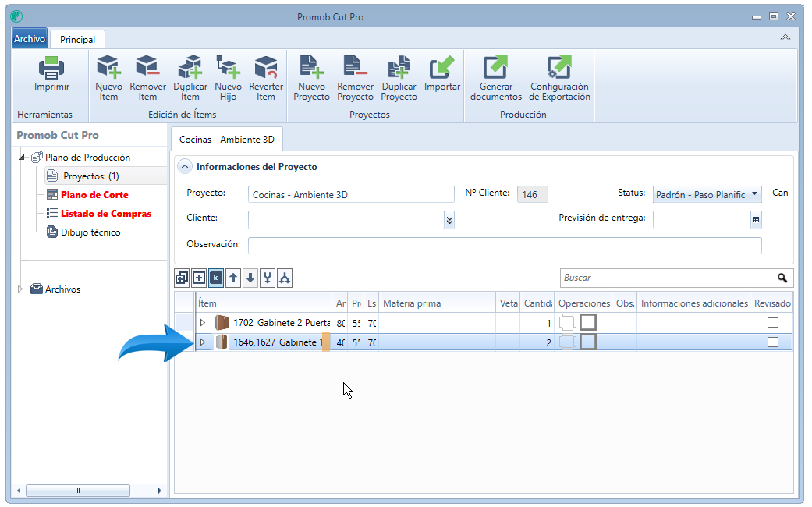Image resolution: width=812 pixels, height=507 pixels.
Task: Click the Nuevo Hijo icon
Action: (228, 67)
